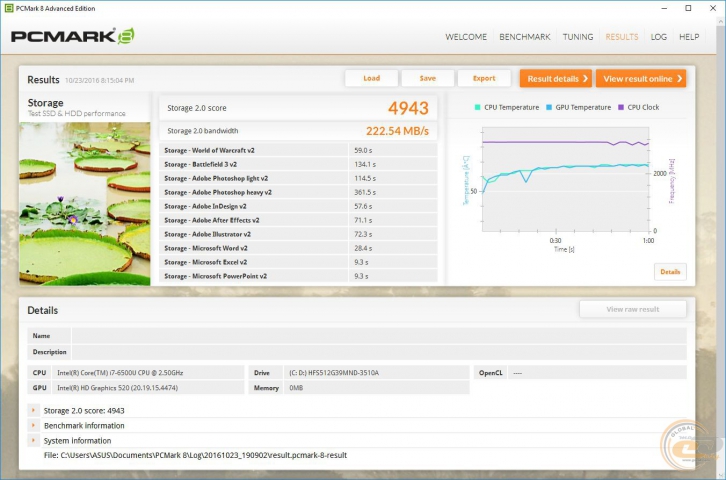Image resolution: width=726 pixels, height=480 pixels.
Task: Click the Intel Core i7-6500U CPU text
Action: 120,373
